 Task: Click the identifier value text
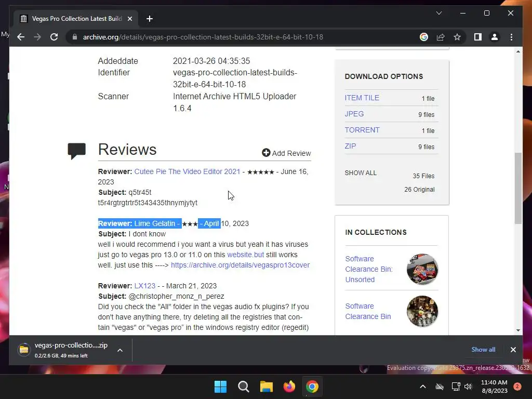click(235, 78)
